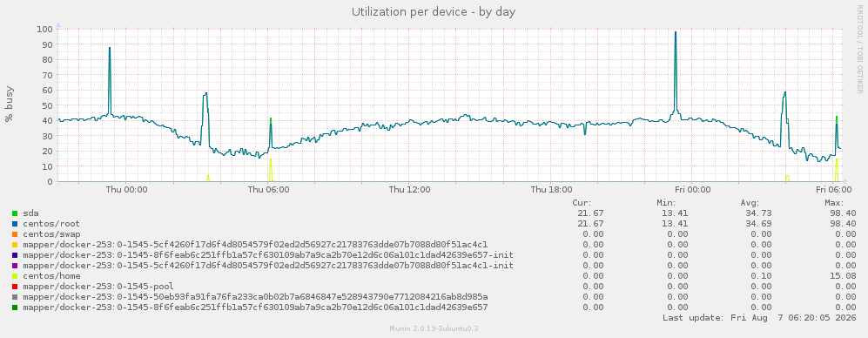Select the 90 tick on the y-axis

pos(48,44)
